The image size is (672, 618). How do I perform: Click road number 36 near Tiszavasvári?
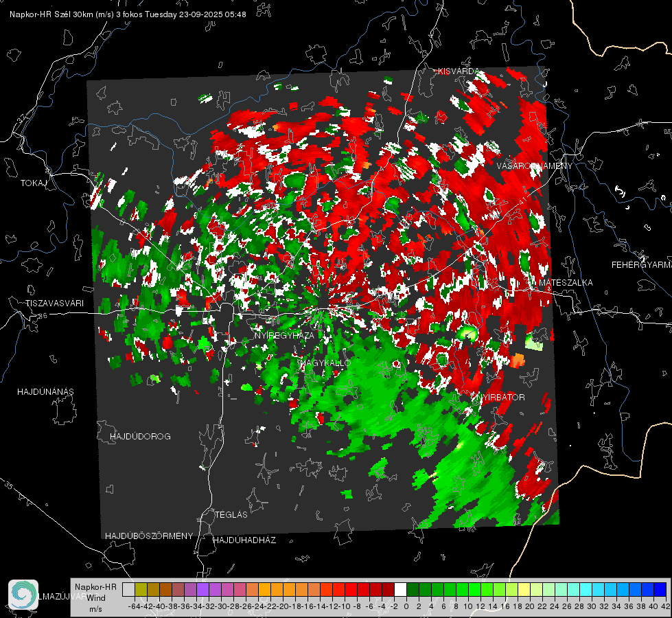(x=43, y=316)
